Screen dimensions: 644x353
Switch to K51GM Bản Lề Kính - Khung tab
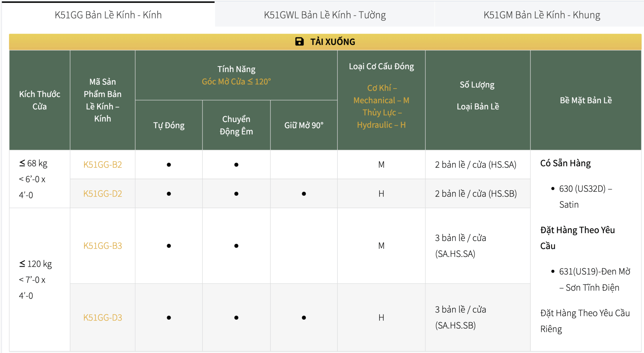coord(542,14)
